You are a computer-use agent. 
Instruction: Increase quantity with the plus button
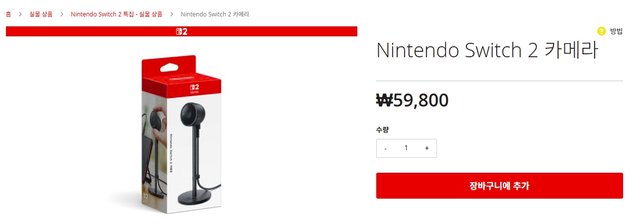[x=427, y=148]
